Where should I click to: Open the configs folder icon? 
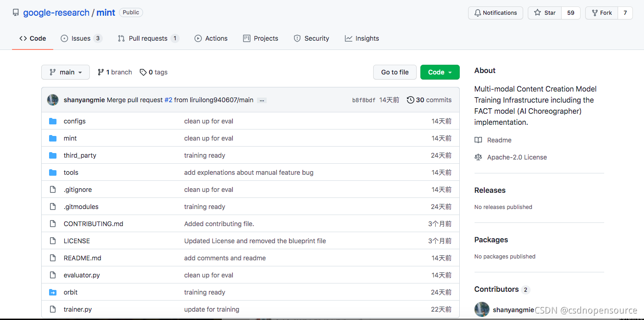pyautogui.click(x=53, y=121)
